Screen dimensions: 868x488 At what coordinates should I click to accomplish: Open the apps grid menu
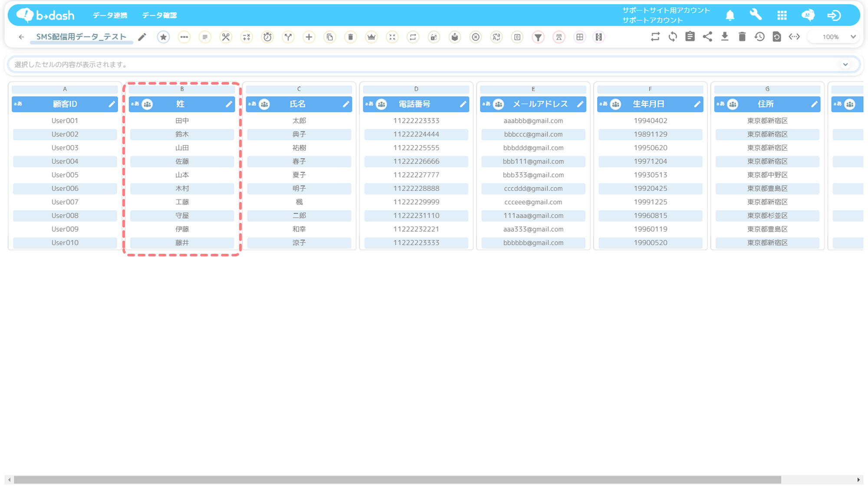click(x=782, y=16)
